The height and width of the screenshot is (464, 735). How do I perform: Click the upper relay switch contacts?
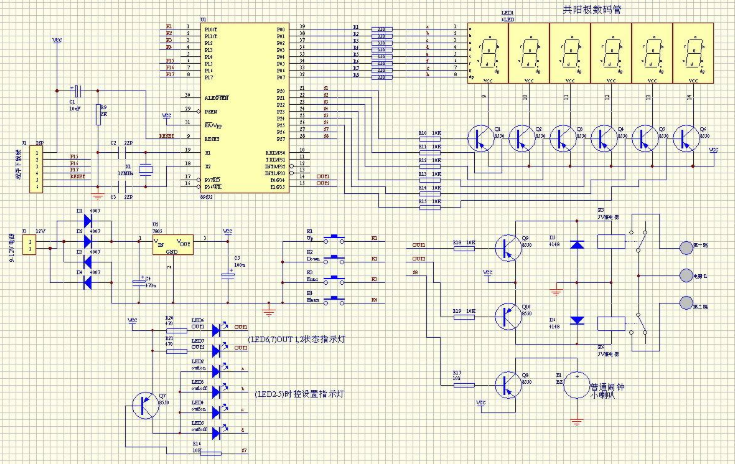[638, 240]
